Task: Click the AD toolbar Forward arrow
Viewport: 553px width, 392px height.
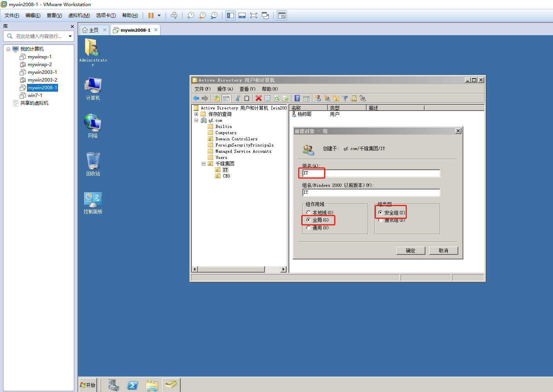Action: click(x=205, y=98)
